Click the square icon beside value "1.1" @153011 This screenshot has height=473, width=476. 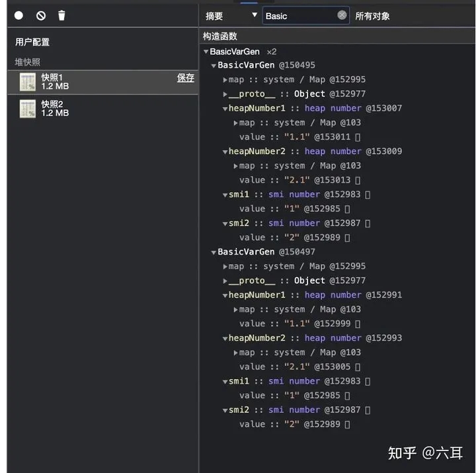click(x=358, y=137)
